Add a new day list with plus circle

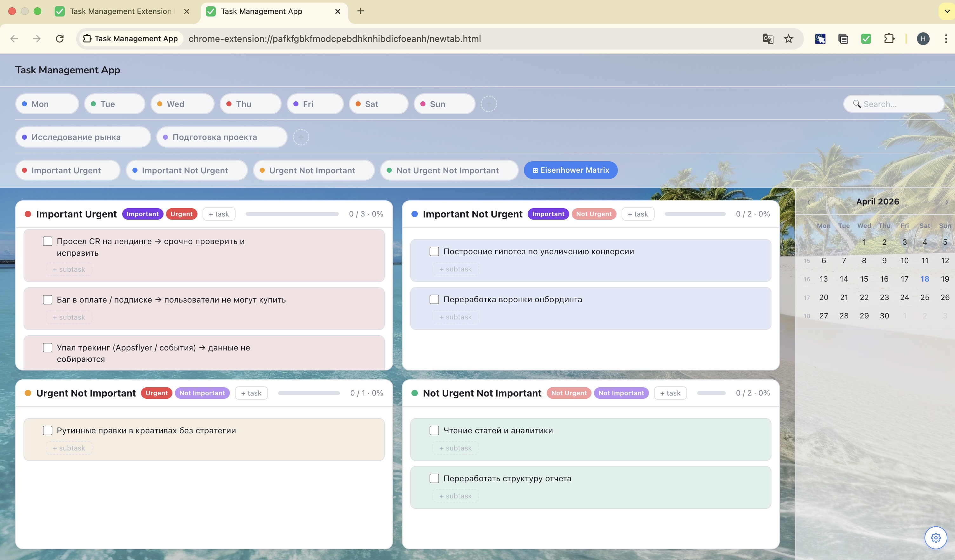click(489, 104)
